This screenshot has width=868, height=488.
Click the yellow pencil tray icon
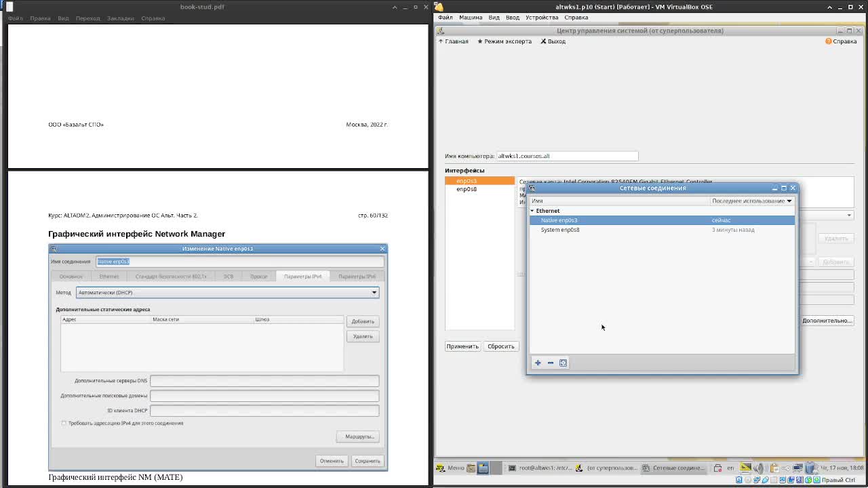pos(745,468)
